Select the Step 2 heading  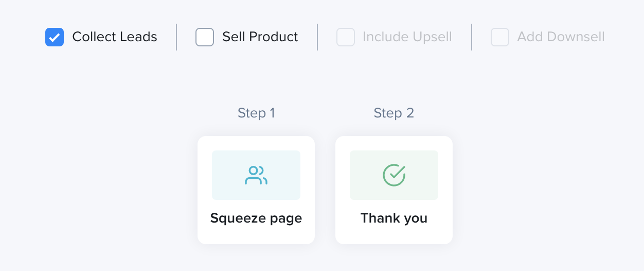coord(394,113)
